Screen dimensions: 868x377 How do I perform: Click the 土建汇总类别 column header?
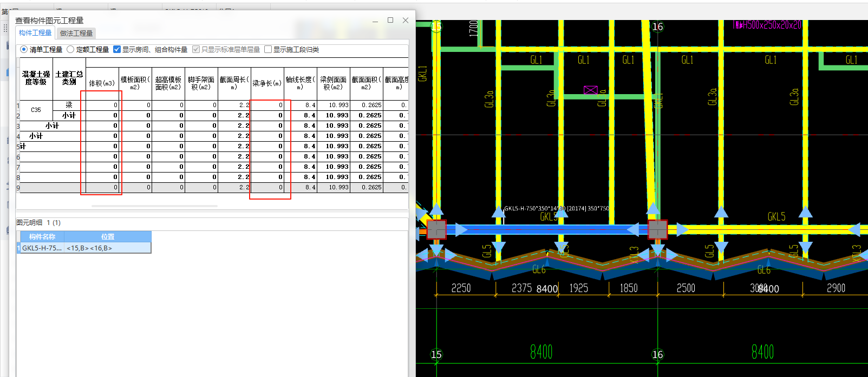(x=69, y=78)
